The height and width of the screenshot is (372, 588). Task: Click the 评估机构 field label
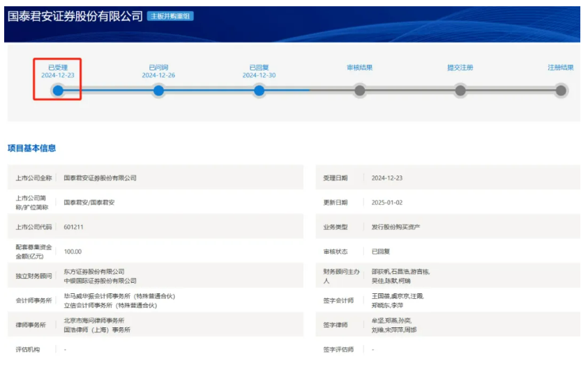tap(28, 350)
